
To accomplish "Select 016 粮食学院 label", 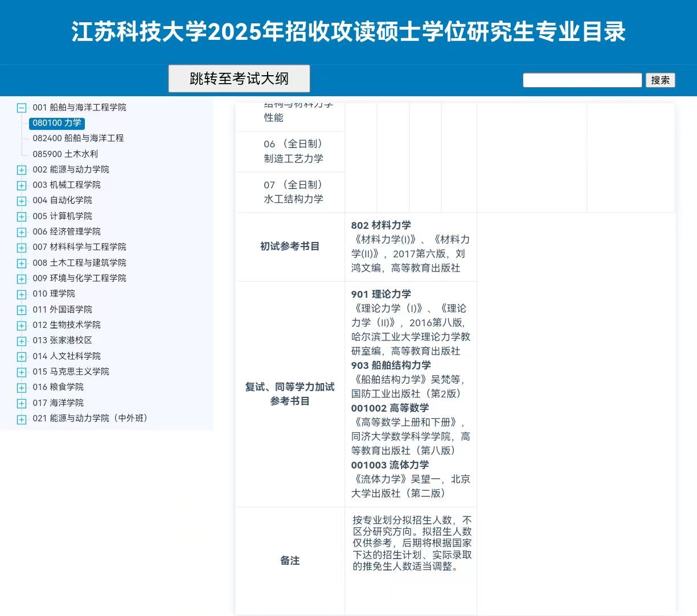I will point(58,387).
